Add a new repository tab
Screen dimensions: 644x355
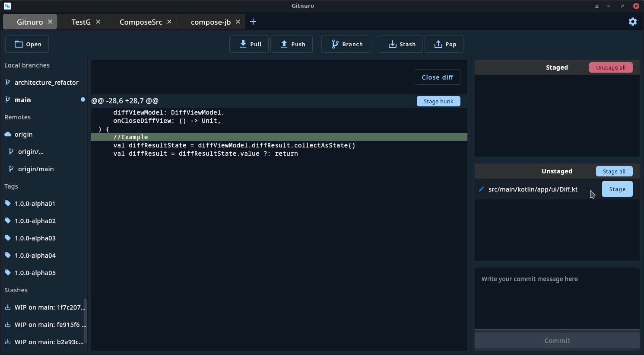[x=253, y=22]
